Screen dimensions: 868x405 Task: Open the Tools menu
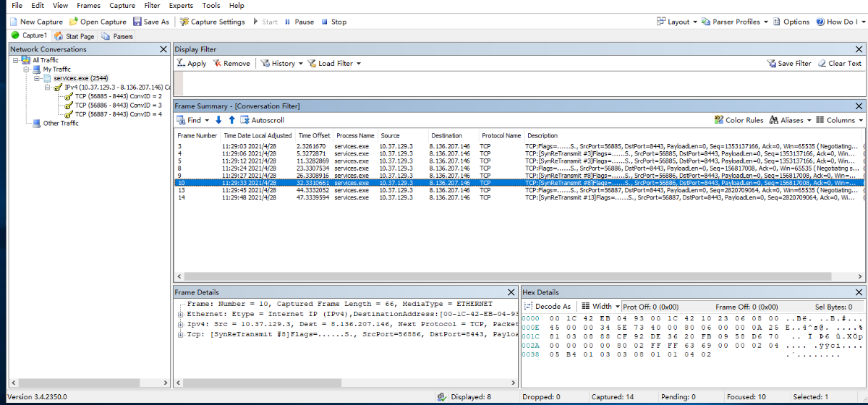(211, 5)
